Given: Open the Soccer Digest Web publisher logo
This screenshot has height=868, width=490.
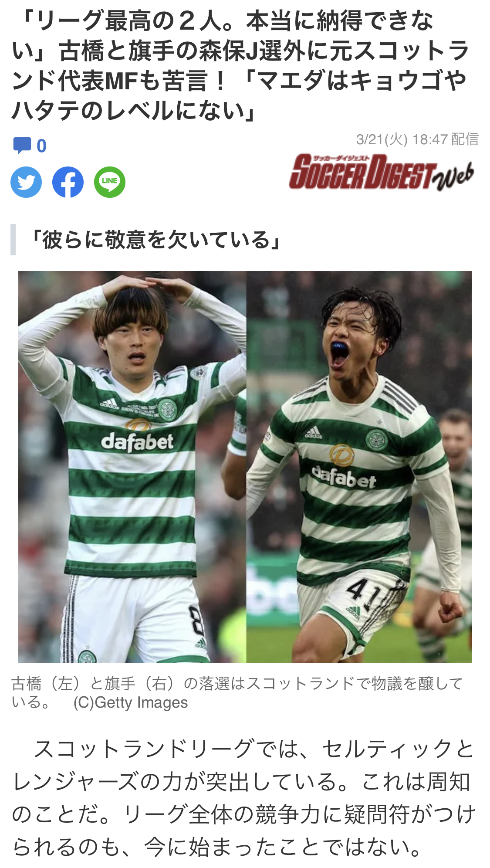Looking at the screenshot, I should 382,172.
